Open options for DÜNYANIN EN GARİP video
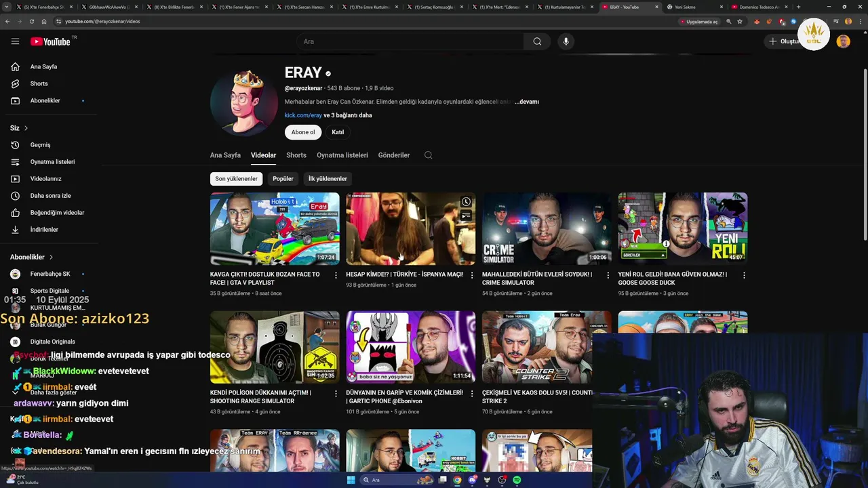 click(x=472, y=393)
